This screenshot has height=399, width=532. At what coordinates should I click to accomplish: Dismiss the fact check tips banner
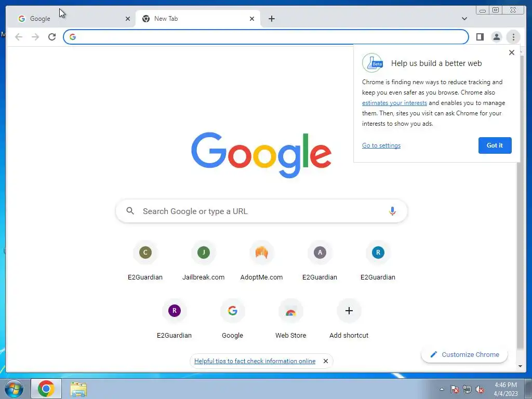tap(326, 361)
